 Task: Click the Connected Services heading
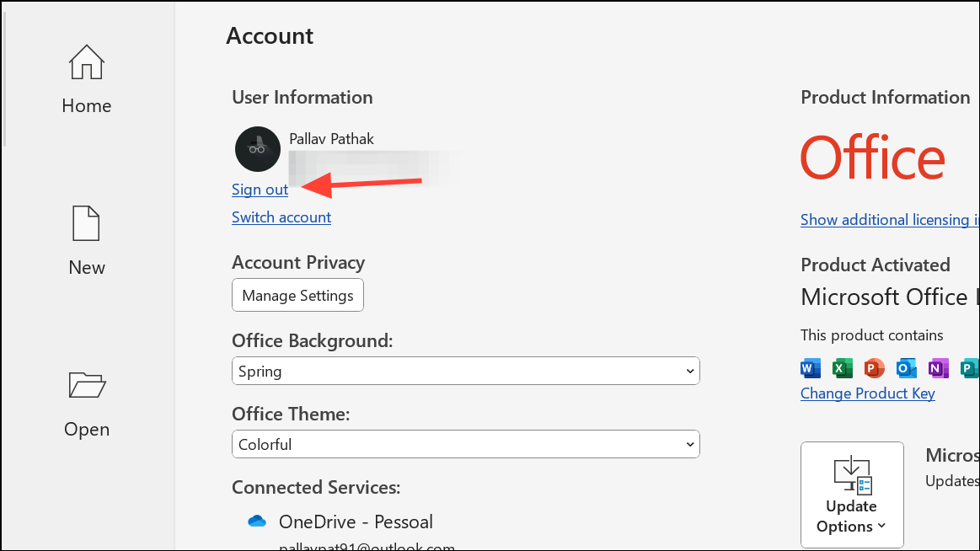point(316,487)
